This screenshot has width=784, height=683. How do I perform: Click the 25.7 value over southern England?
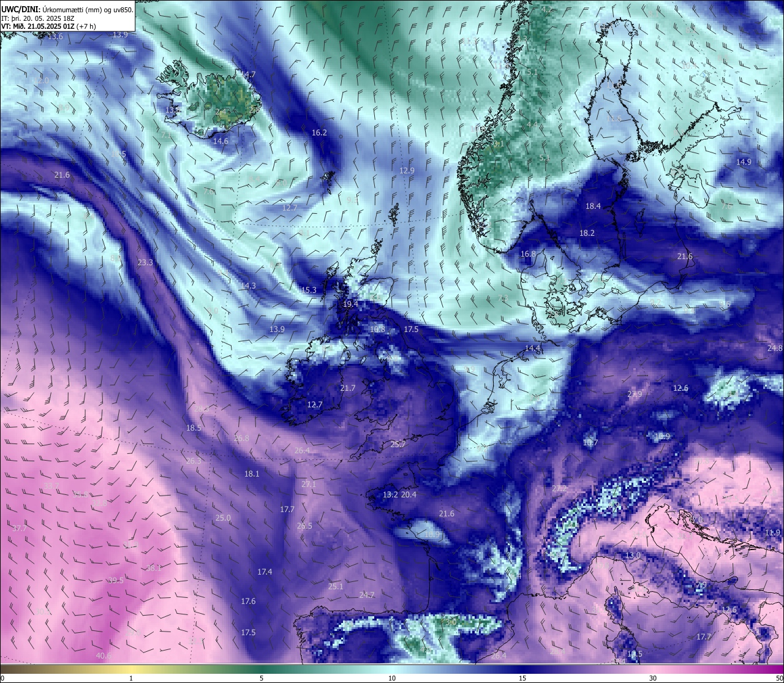point(398,444)
